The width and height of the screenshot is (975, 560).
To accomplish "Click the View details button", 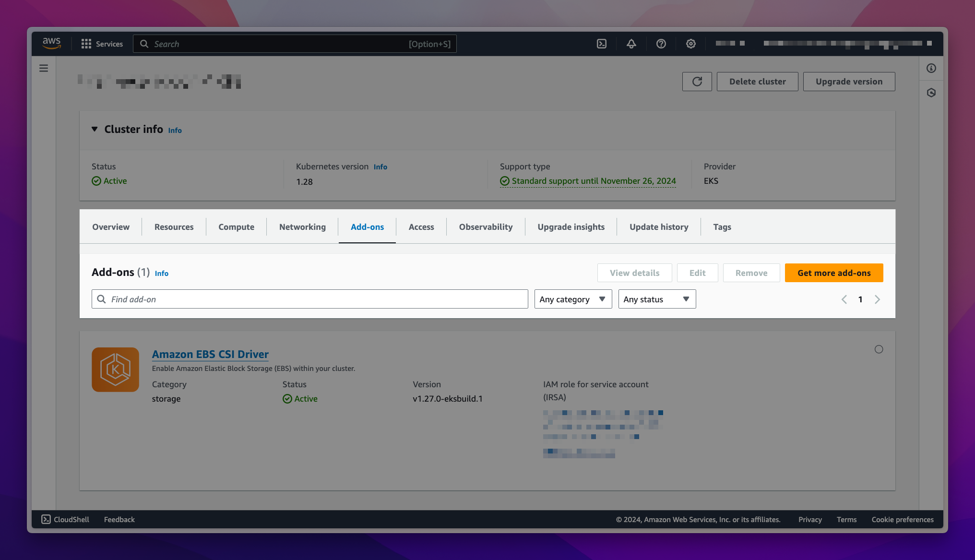I will [634, 273].
